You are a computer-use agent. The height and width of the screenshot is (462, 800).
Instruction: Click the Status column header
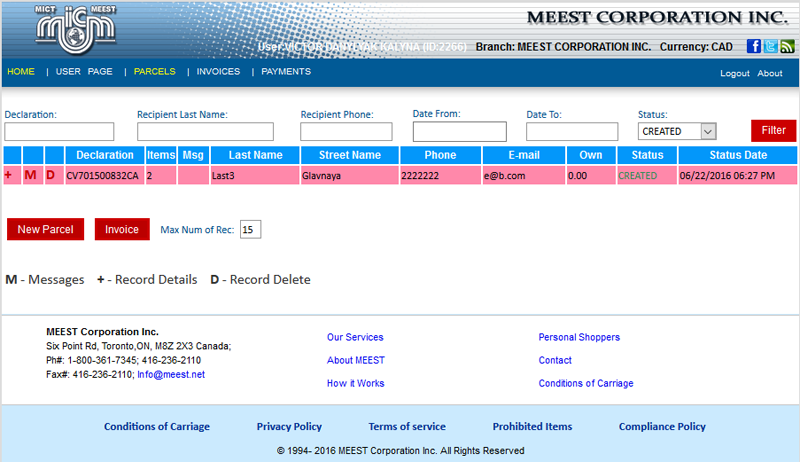647,155
